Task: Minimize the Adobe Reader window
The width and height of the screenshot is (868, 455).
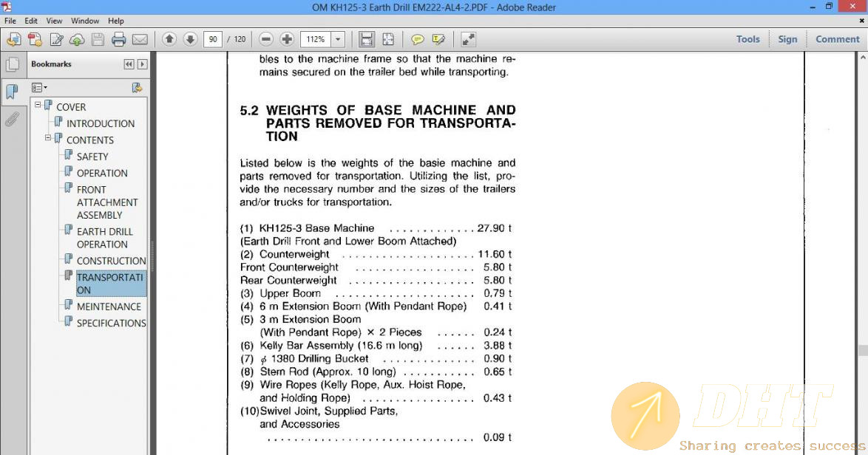Action: [813, 7]
